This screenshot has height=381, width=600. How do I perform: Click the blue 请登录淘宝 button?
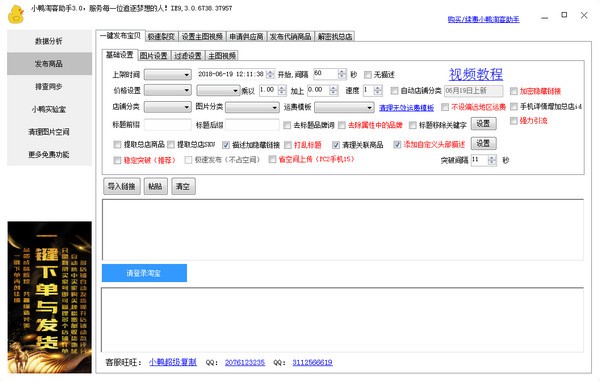pos(144,273)
